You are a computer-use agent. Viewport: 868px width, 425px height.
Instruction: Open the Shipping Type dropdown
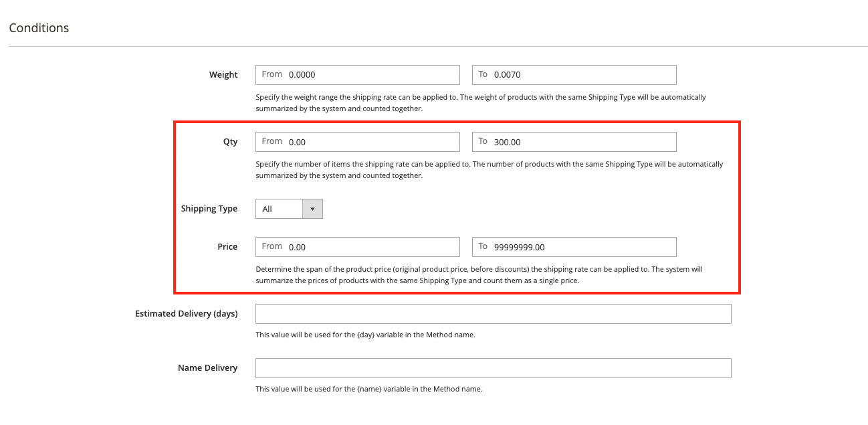[x=289, y=209]
